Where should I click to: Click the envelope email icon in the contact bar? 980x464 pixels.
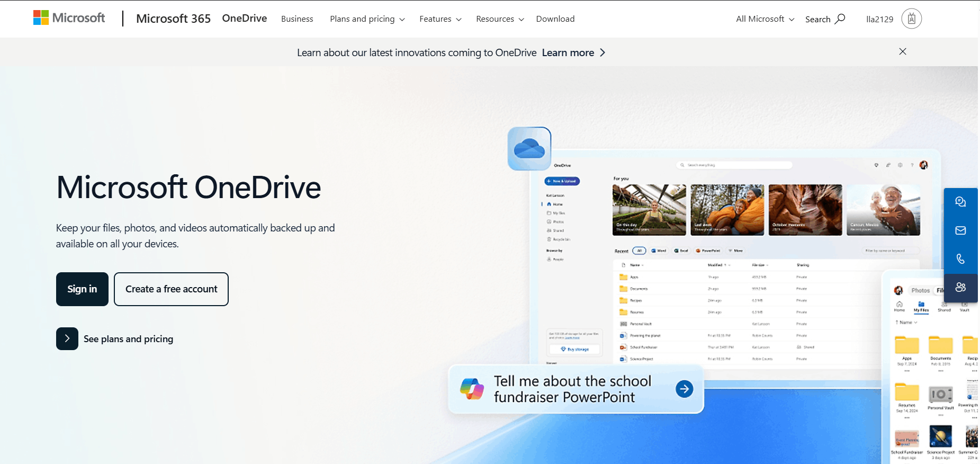[960, 230]
